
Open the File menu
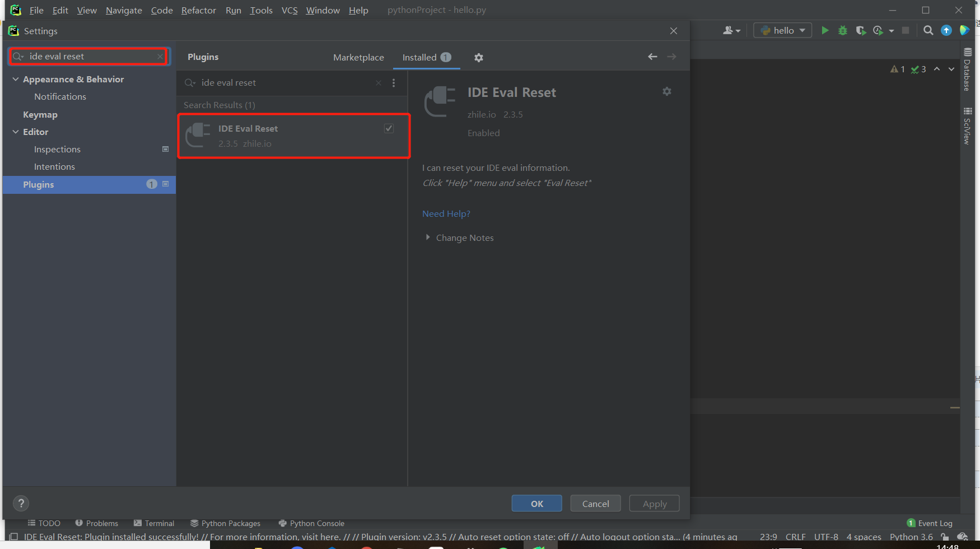tap(36, 10)
